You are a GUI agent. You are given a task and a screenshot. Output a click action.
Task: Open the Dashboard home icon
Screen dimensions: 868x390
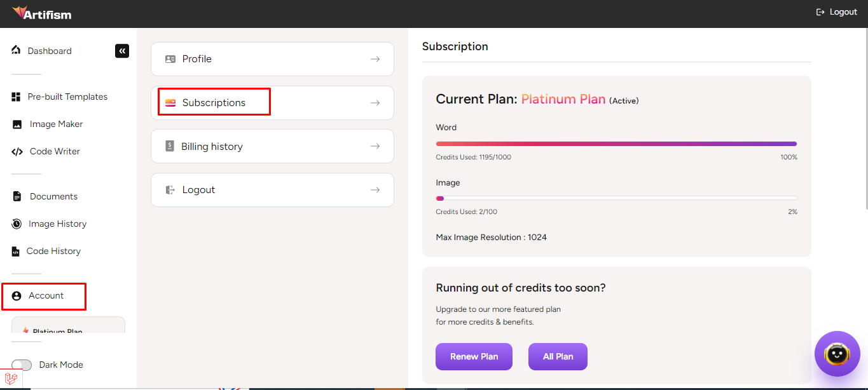tap(17, 50)
